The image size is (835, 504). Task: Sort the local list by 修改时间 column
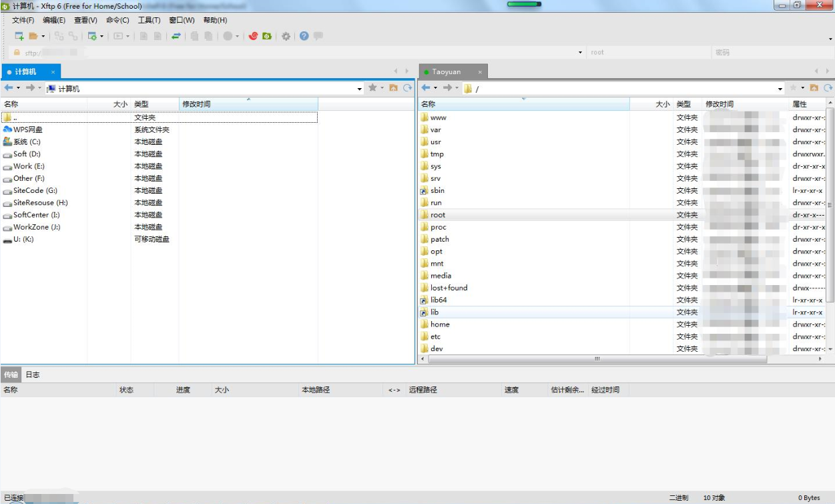[x=248, y=104]
